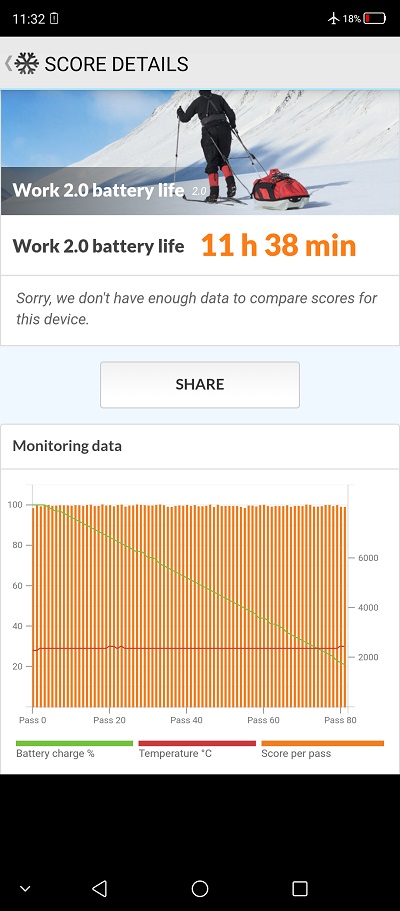Image resolution: width=400 pixels, height=911 pixels.
Task: Tap the not enough data comparison message
Action: pos(197,309)
